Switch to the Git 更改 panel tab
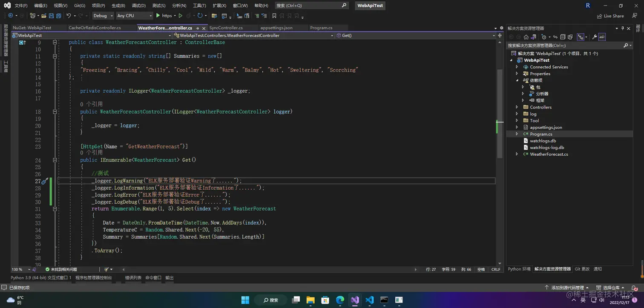Viewport: 644px width, 308px height. click(582, 269)
